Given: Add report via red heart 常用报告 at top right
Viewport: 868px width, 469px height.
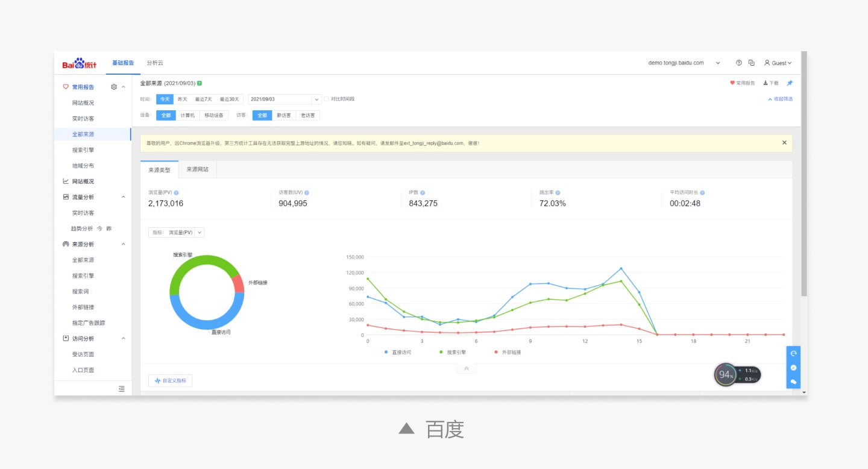Looking at the screenshot, I should coord(743,83).
